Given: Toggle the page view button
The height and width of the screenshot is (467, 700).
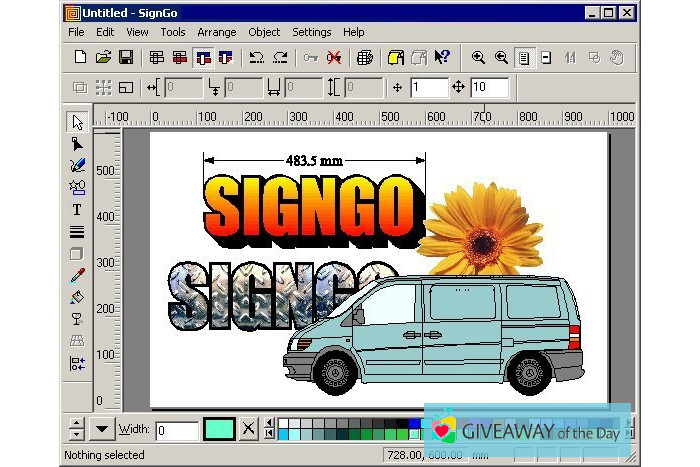Looking at the screenshot, I should (x=523, y=58).
